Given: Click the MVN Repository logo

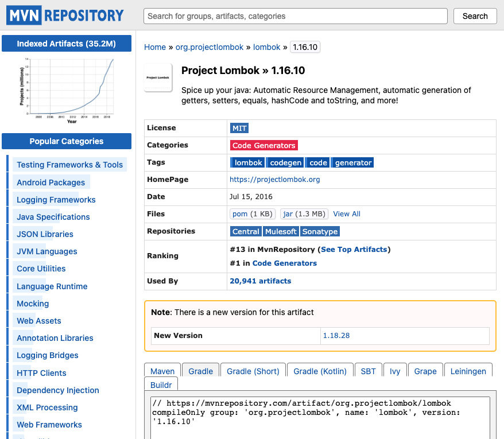Looking at the screenshot, I should pos(65,15).
